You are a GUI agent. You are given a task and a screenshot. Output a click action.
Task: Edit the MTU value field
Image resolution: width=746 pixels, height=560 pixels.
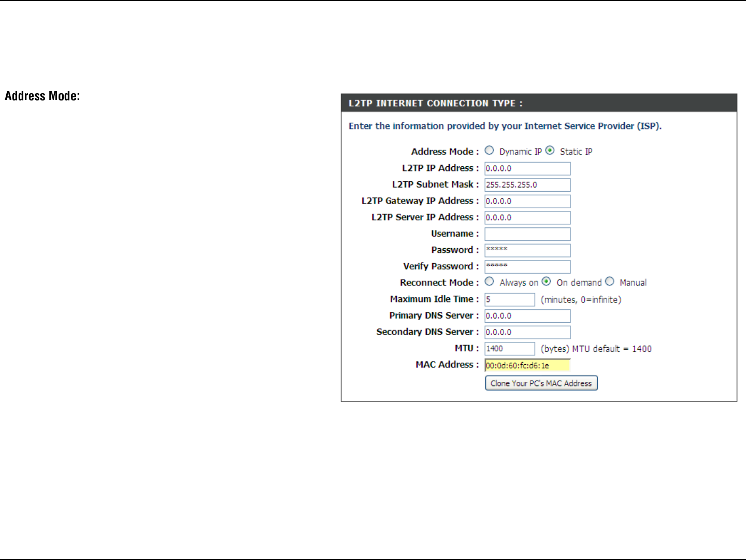coord(509,349)
